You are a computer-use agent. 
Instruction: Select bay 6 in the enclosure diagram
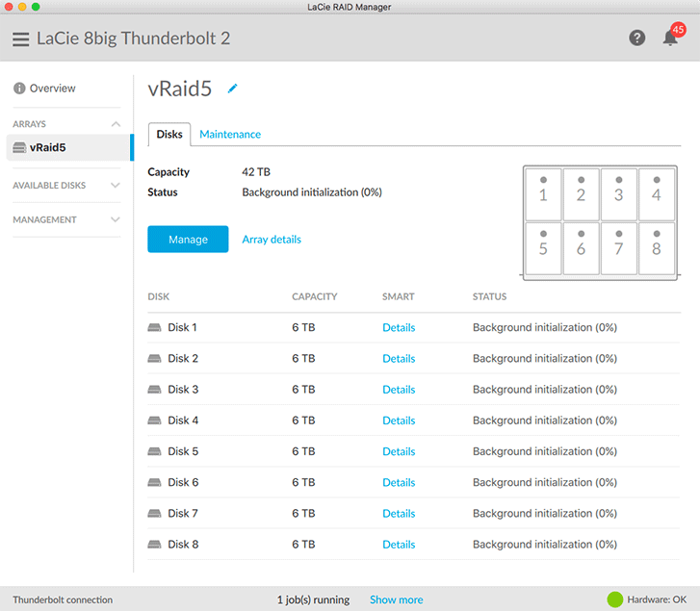click(x=581, y=248)
